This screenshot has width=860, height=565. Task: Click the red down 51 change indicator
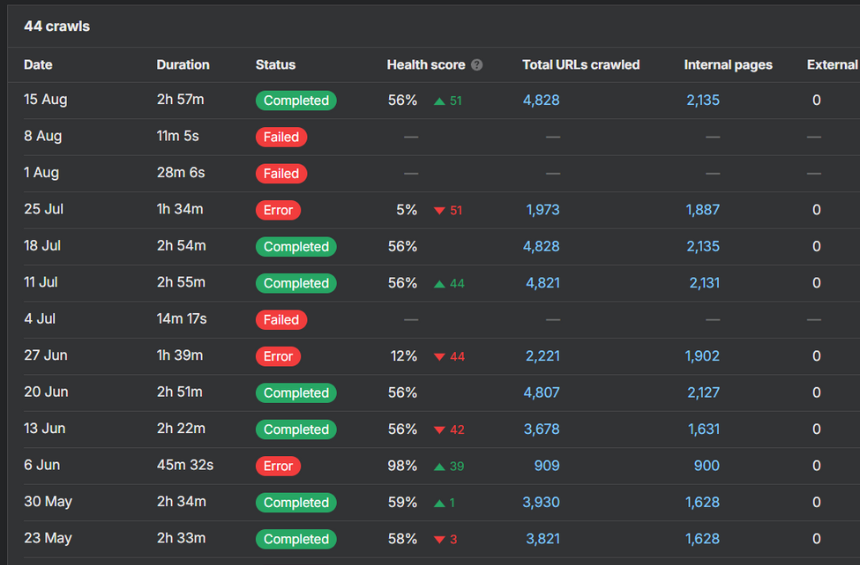click(448, 211)
